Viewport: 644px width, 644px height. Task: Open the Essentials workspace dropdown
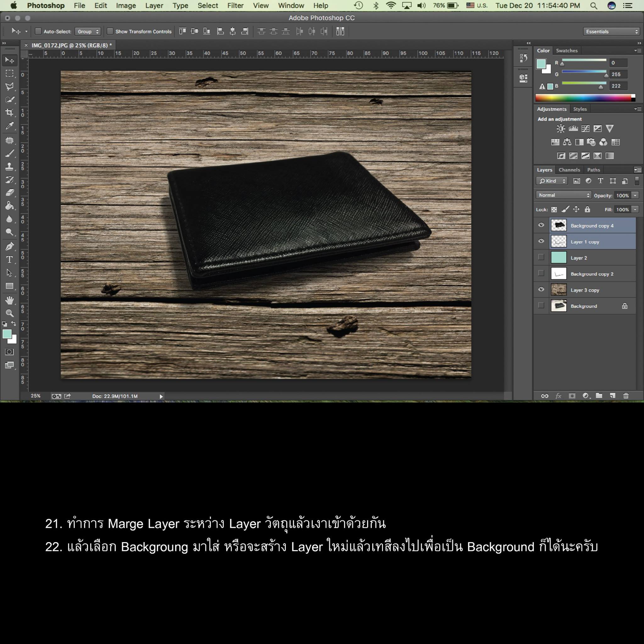611,31
